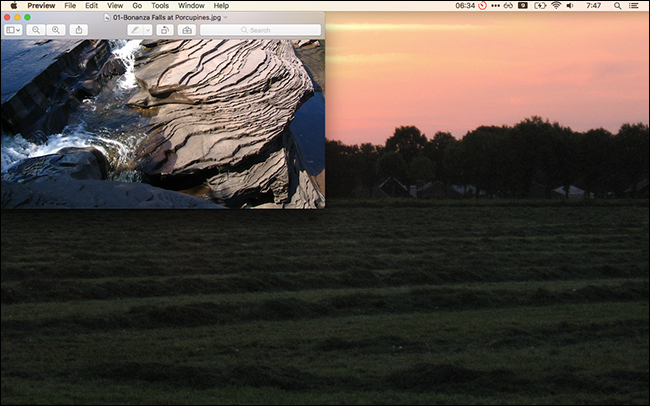Click the three-dots menu bar icon
The image size is (650, 406).
click(495, 5)
